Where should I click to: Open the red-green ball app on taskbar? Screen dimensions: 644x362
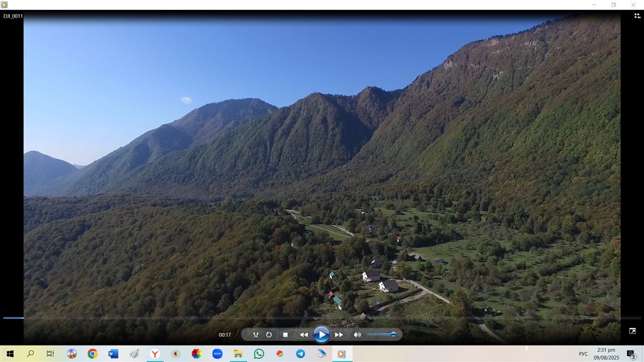280,354
